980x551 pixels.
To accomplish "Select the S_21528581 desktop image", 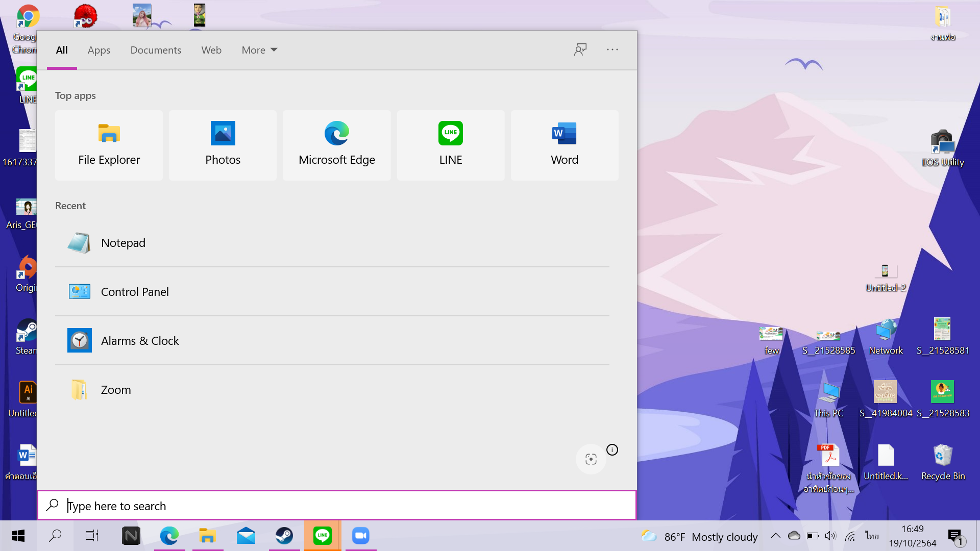I will pos(943,337).
